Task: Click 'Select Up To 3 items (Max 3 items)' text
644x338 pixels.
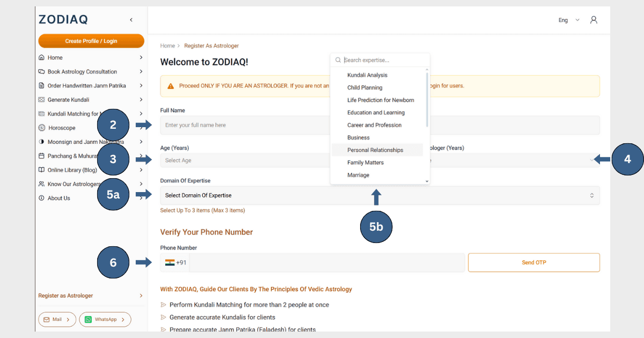Action: (x=203, y=210)
